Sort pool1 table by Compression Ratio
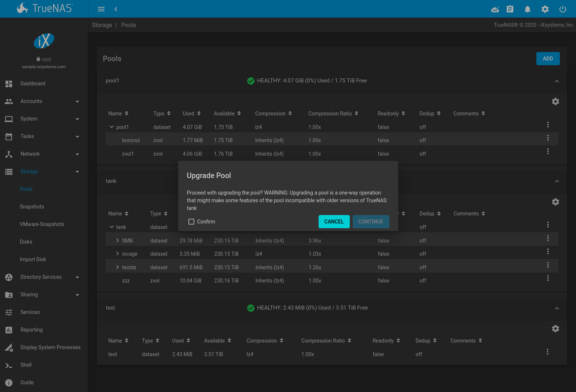Screen dimensions: 576x392 tap(333, 114)
